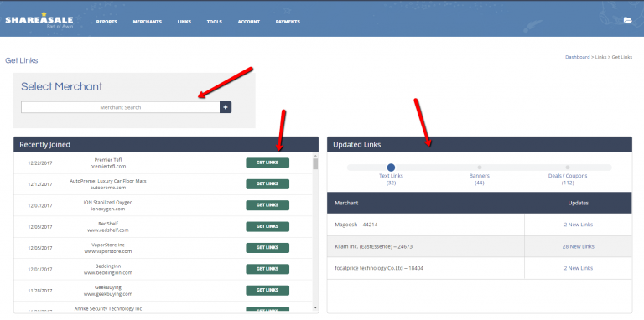Viewport: 644px width, 320px height.
Task: Click the 12/12/2017 date cell
Action: tap(40, 184)
